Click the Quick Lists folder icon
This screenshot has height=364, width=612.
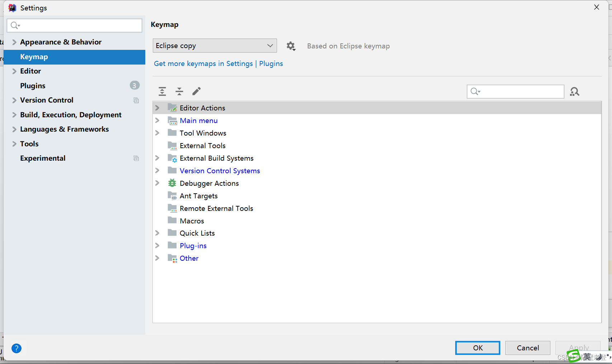173,233
